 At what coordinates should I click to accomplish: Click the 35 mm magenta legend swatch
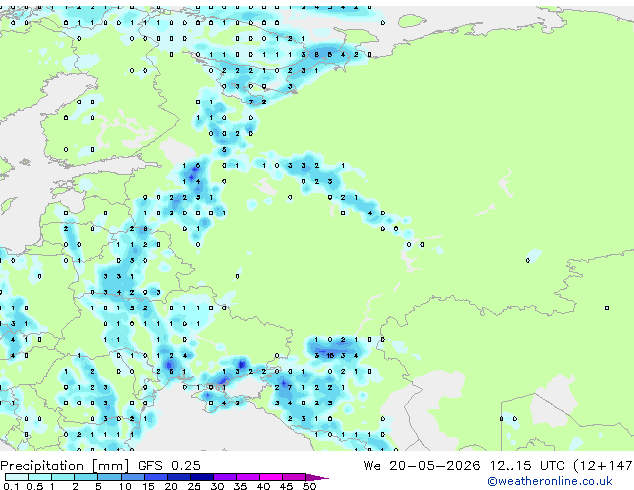pos(248,477)
